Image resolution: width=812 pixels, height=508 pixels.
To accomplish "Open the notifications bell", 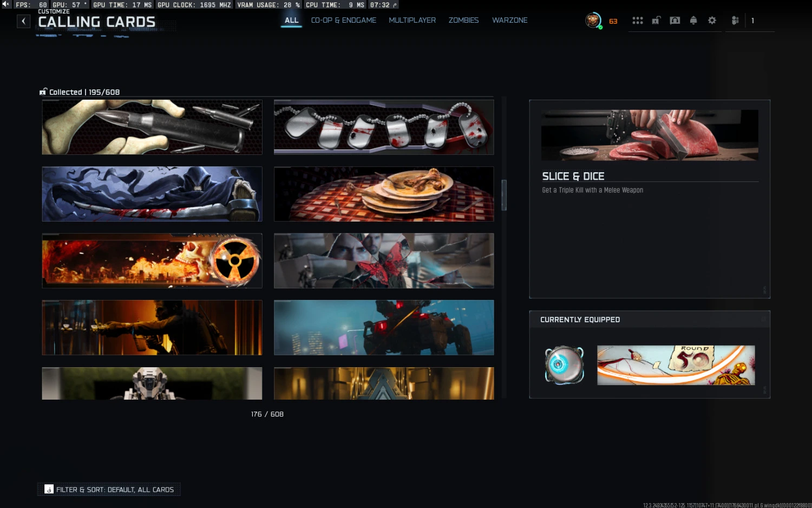I will pos(693,21).
